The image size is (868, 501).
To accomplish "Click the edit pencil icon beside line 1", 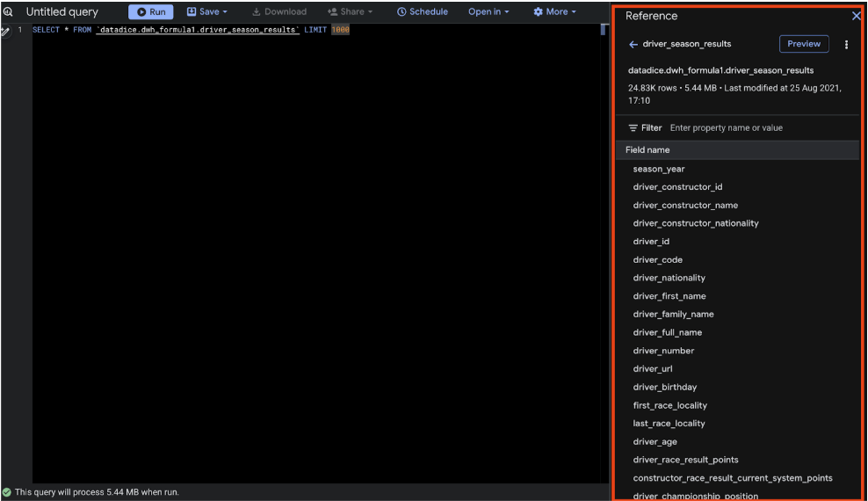I will (4, 32).
